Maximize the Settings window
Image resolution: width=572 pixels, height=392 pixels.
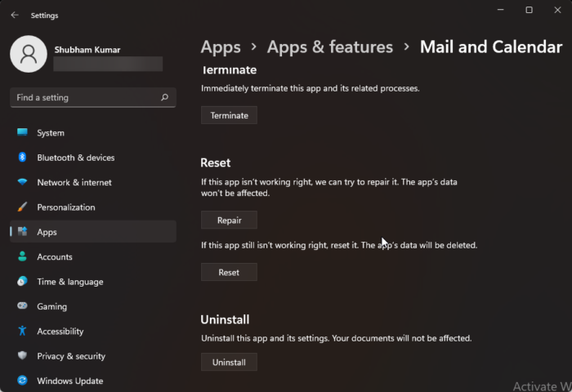click(529, 10)
